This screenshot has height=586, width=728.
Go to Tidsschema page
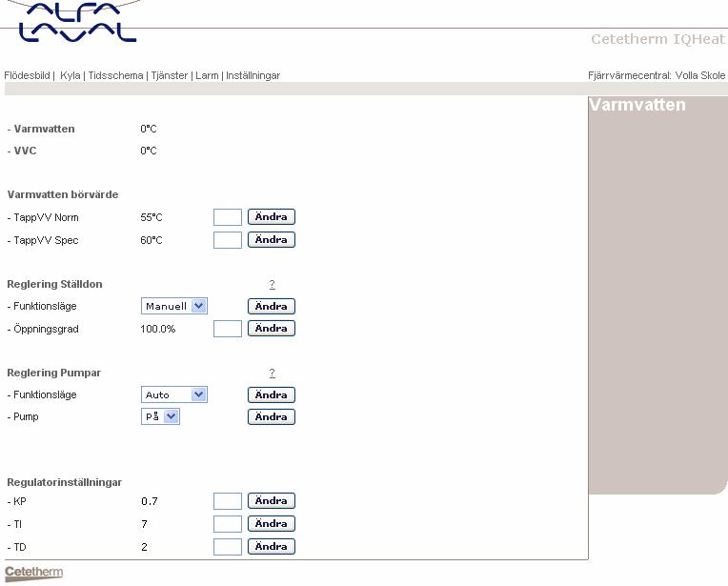tap(115, 75)
